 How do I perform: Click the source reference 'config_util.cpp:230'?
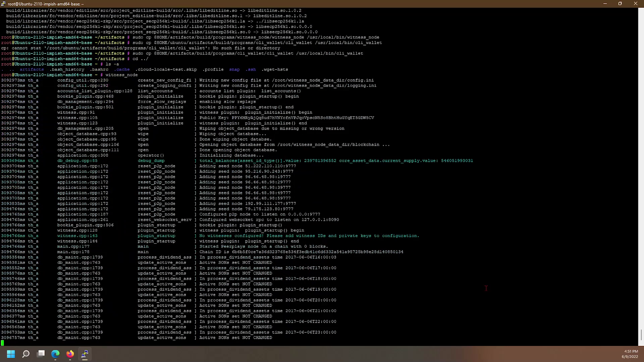[83, 80]
